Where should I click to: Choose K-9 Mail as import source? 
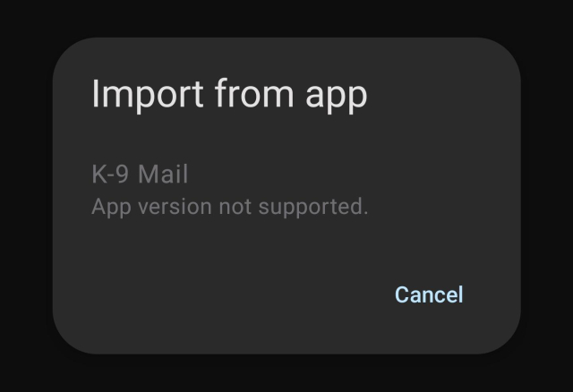coord(286,190)
